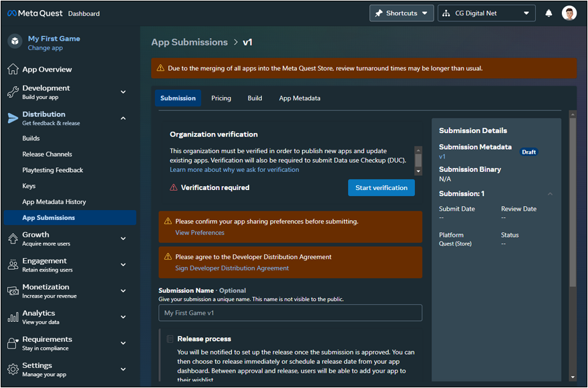The height and width of the screenshot is (388, 588).
Task: Click the warning icon in turnaround banner
Action: point(160,68)
